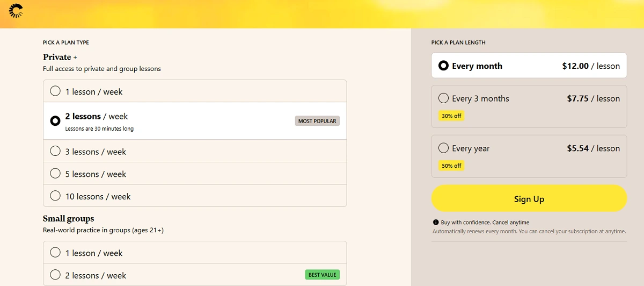Pick Private 5 lessons per week
644x286 pixels.
pos(55,174)
